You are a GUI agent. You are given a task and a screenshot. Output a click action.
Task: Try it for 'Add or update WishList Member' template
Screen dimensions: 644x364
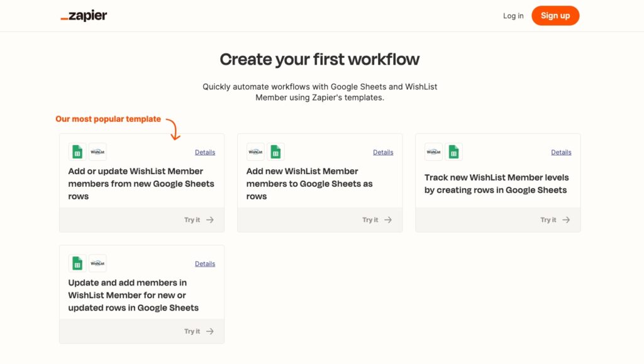199,220
